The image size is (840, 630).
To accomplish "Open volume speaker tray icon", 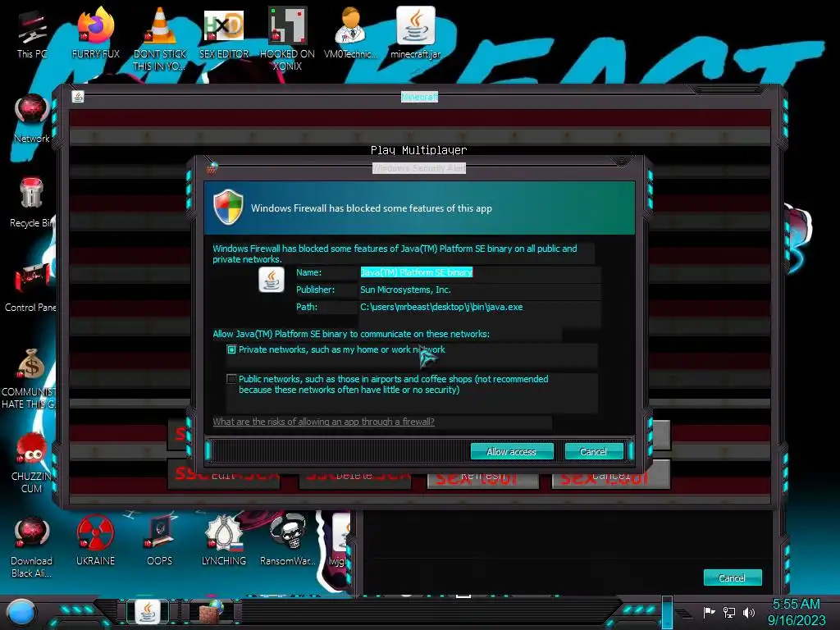I will 748,612.
